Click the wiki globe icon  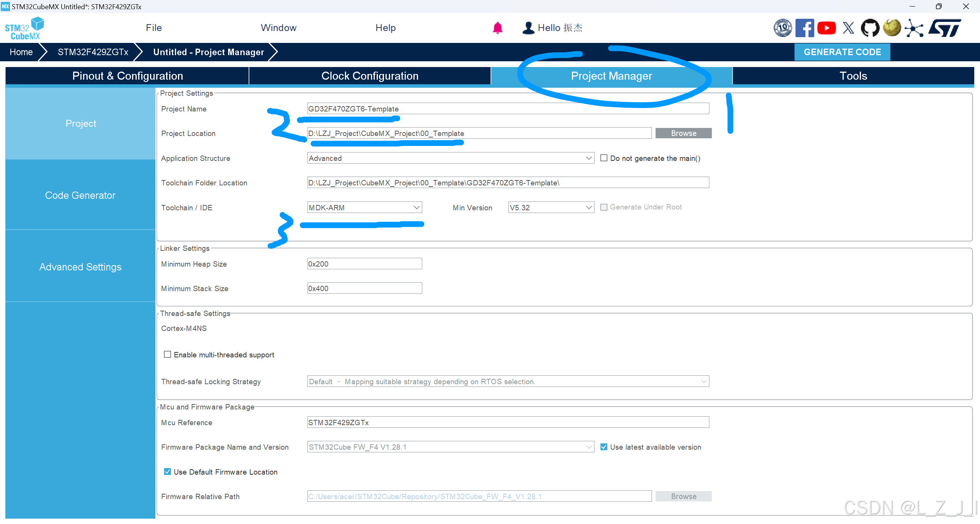(x=892, y=28)
